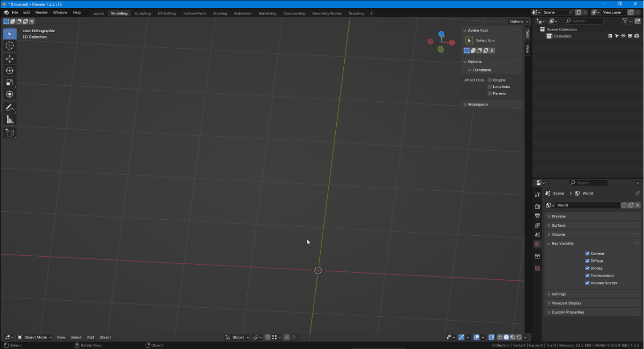644x349 pixels.
Task: Enable Affect Only Origins checkbox
Action: click(490, 80)
